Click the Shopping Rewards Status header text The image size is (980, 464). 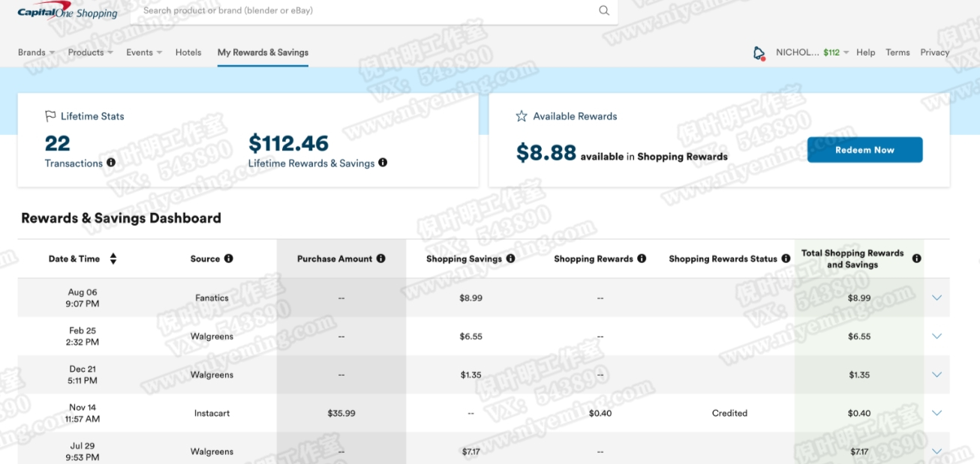tap(723, 259)
